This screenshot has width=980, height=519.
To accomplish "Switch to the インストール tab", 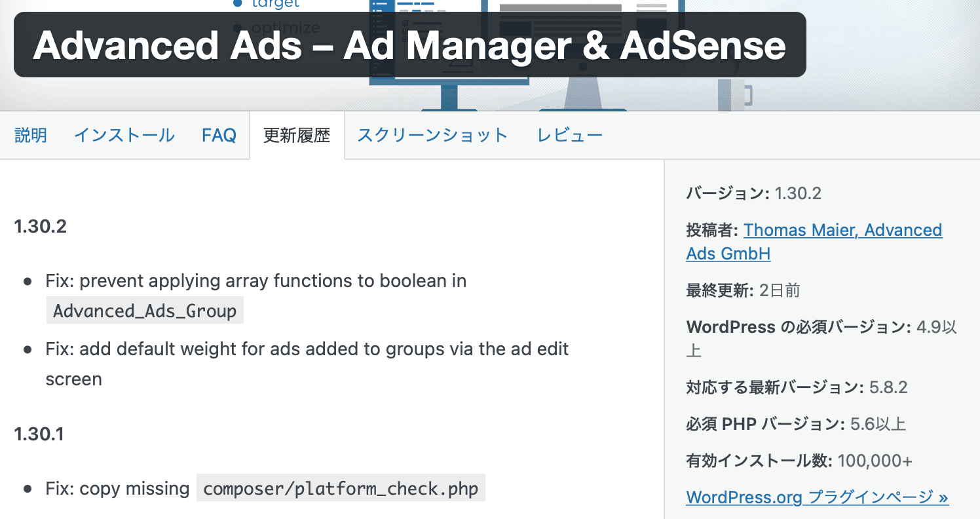I will [x=124, y=136].
